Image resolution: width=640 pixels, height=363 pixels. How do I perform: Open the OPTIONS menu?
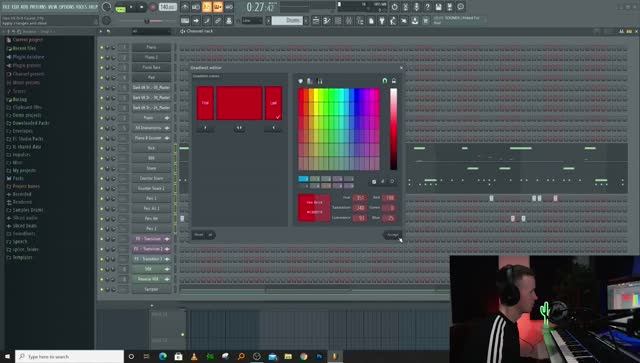pos(67,7)
